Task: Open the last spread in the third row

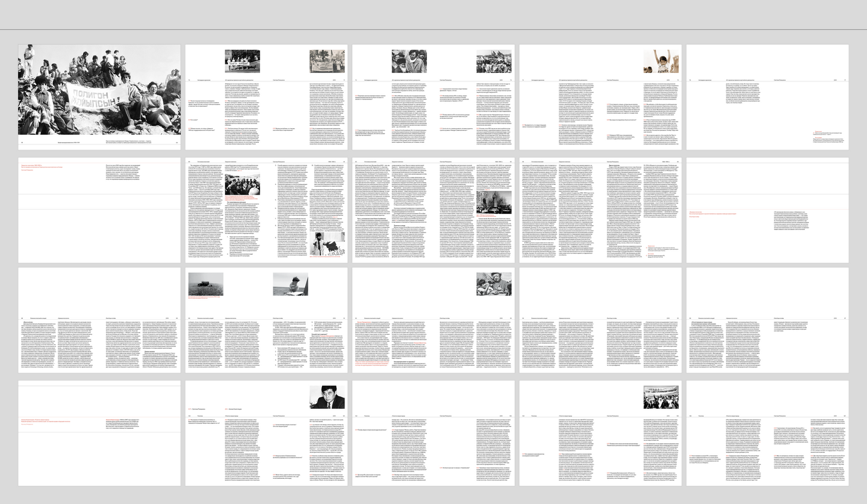Action: click(x=767, y=320)
